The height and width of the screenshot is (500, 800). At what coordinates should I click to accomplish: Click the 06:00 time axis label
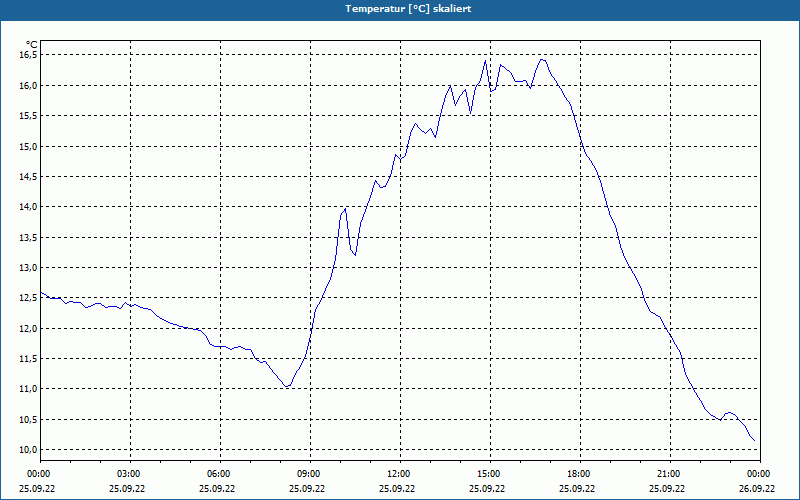pos(220,474)
